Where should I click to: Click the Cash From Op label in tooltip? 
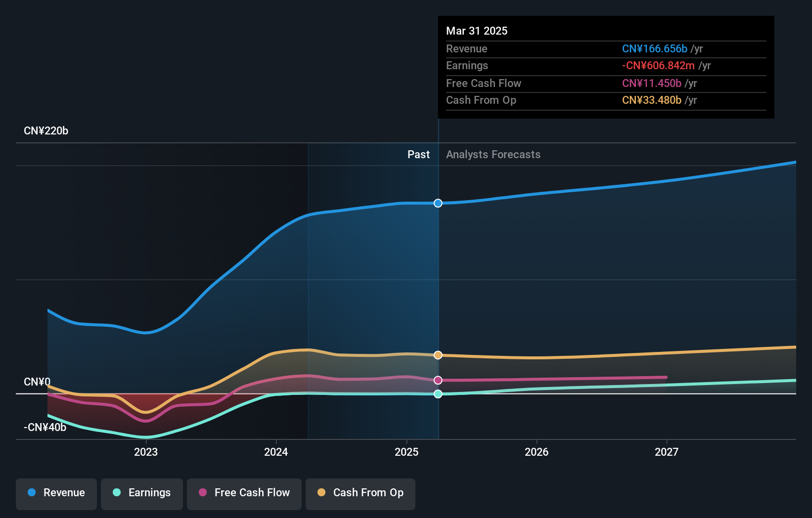pyautogui.click(x=481, y=100)
